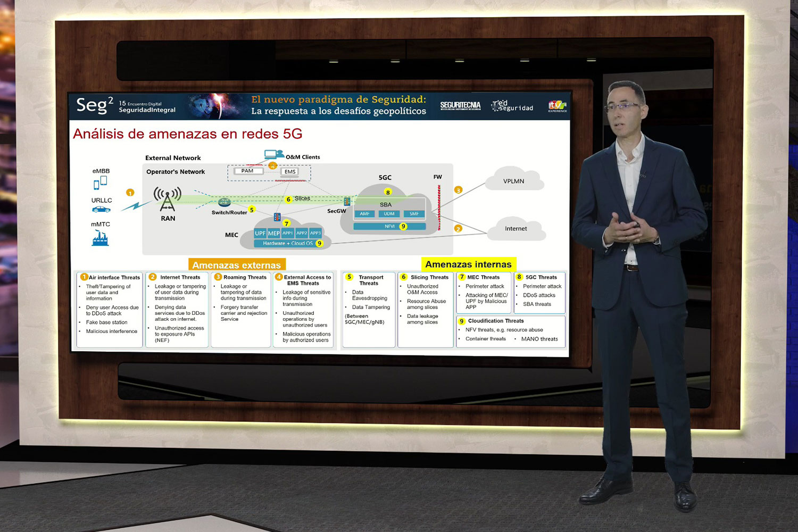Click the 'Air interface Threats' heading

(x=114, y=277)
